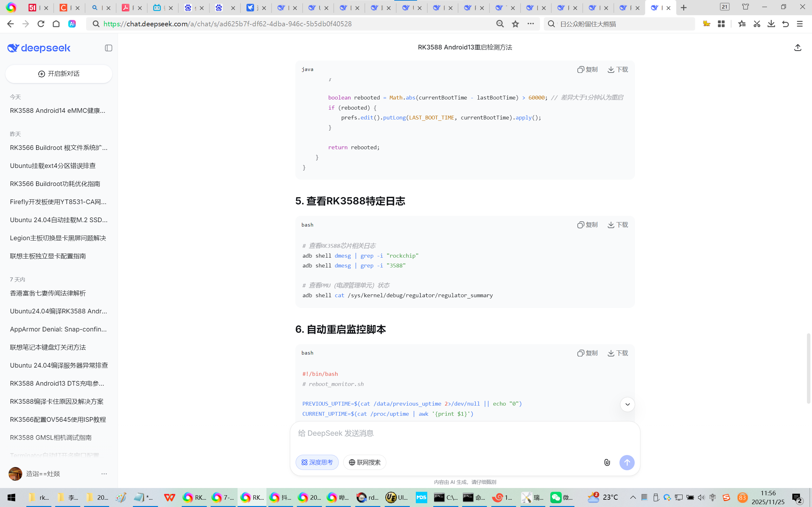Click the browser AI assistant icon
Image resolution: width=812 pixels, height=507 pixels.
(72, 24)
